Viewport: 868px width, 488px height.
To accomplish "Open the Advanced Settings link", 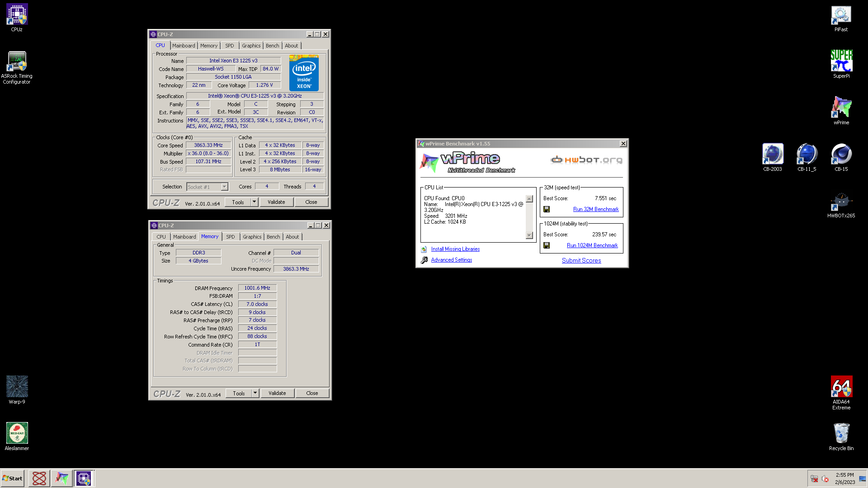I will tap(451, 260).
